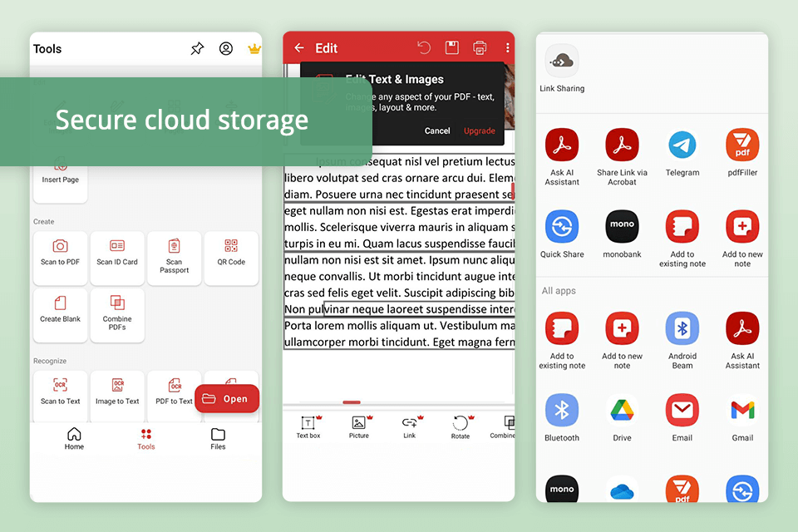This screenshot has height=532, width=798.
Task: Tap the red drag handle above toolbar
Action: pos(352,402)
